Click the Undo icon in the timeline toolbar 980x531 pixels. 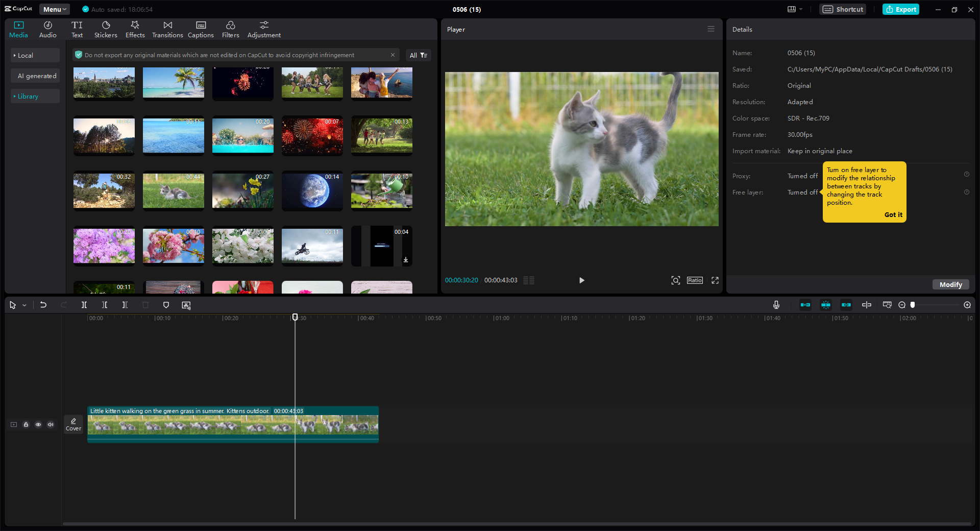43,305
